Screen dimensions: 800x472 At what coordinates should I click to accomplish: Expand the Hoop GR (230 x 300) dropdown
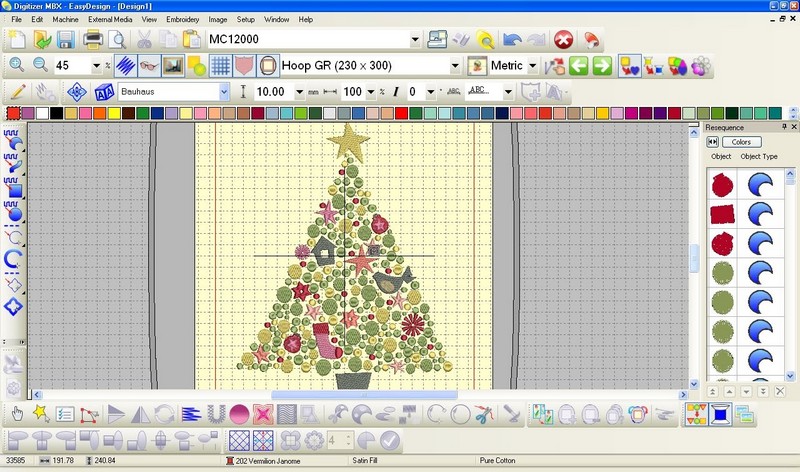coord(455,66)
